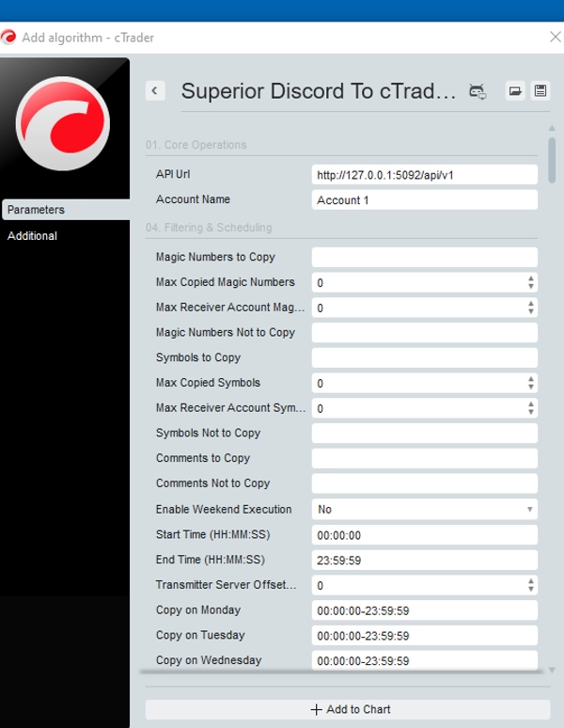Screen dimensions: 564x728
Task: Decrease Max Receiver Account Mag... value
Action: [530, 311]
